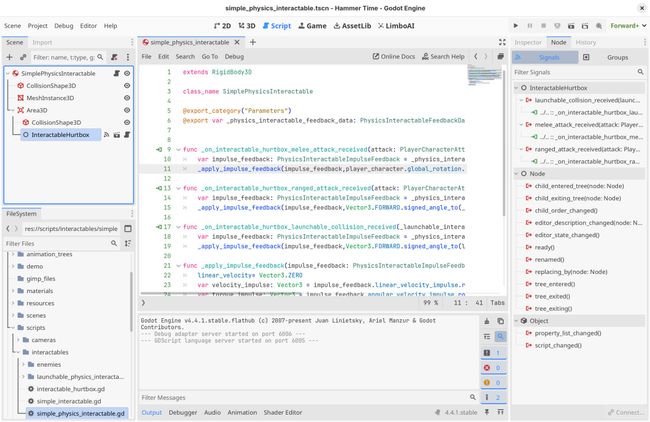This screenshot has width=650, height=422.
Task: Attach script icon in Scene dock
Action: click(x=114, y=57)
